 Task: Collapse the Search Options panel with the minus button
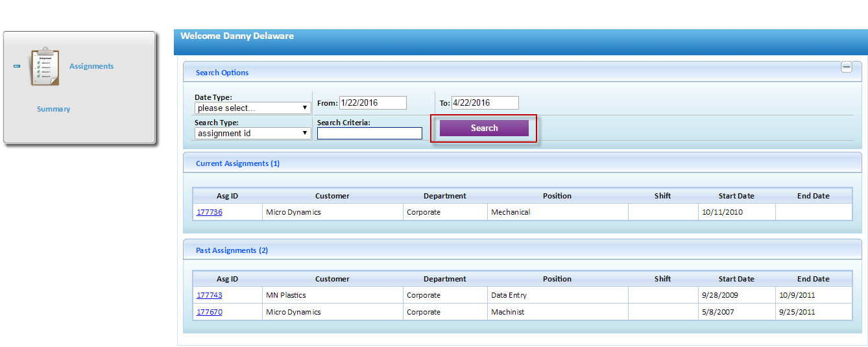tap(846, 67)
